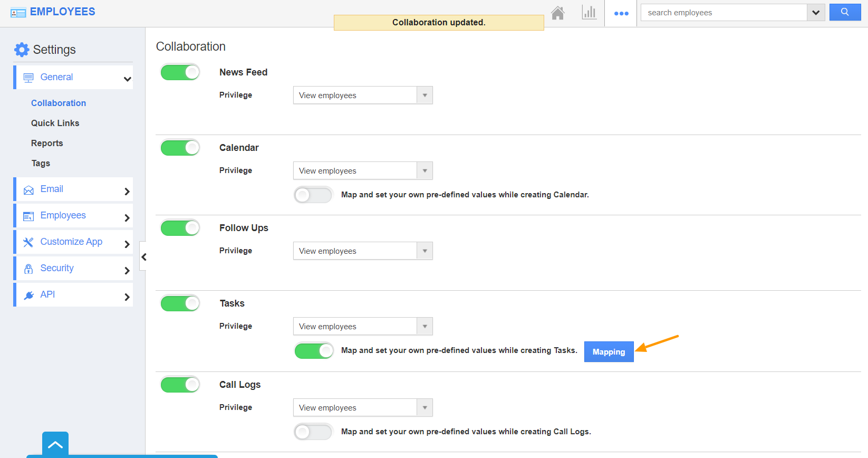Click the blue Mapping button
The height and width of the screenshot is (458, 868).
[x=609, y=352]
